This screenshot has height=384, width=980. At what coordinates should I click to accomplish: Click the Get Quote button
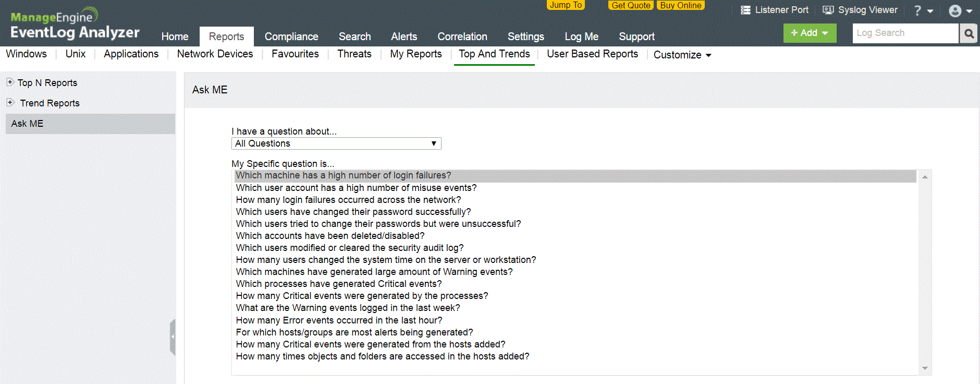[631, 5]
